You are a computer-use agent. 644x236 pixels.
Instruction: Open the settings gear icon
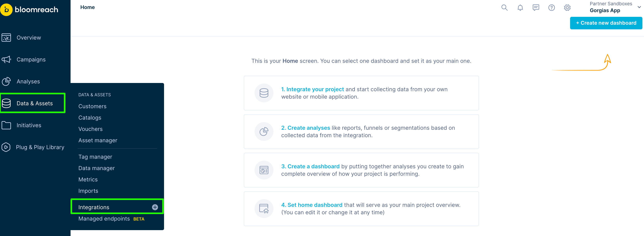(x=567, y=8)
